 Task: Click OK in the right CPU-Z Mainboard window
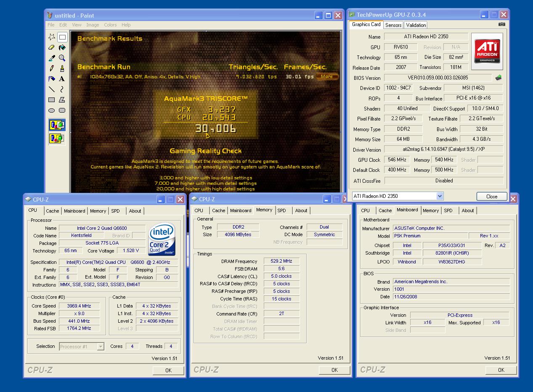(x=501, y=370)
